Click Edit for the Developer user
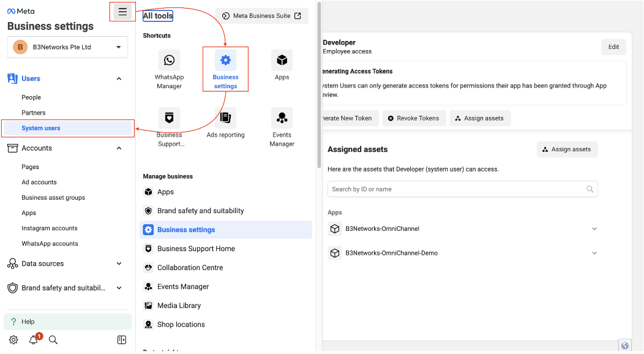Image resolution: width=644 pixels, height=354 pixels. coord(613,47)
